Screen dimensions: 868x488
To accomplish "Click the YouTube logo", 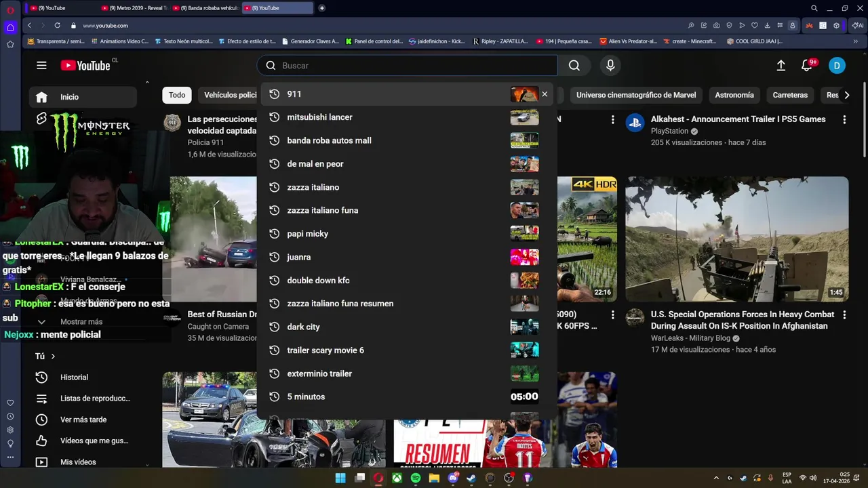I will point(85,66).
